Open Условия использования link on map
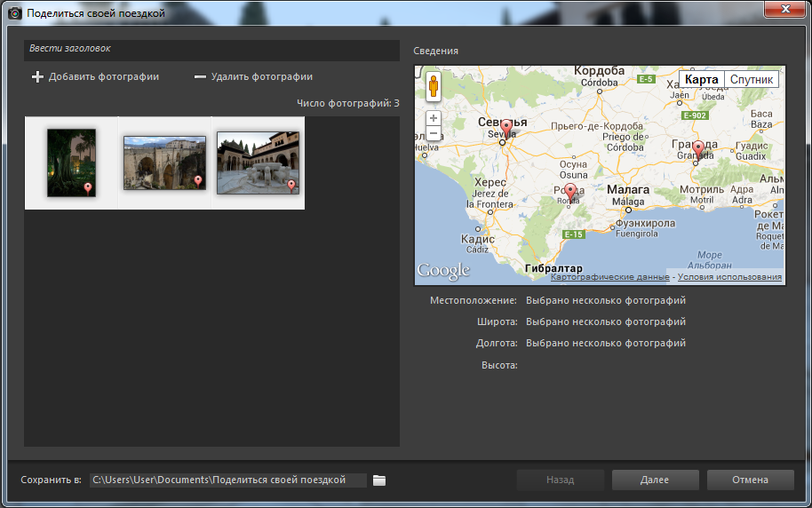 click(x=729, y=277)
